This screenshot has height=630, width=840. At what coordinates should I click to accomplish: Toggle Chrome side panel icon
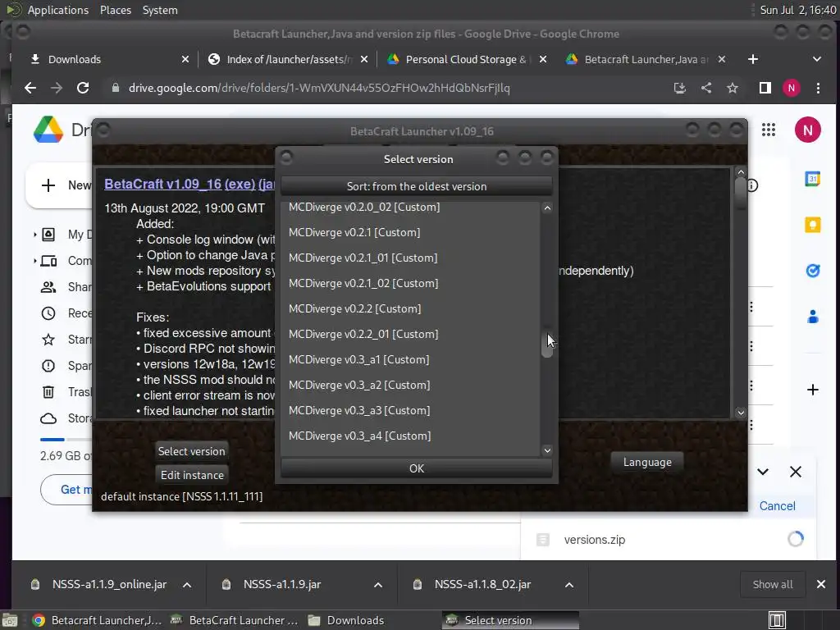[x=765, y=89]
